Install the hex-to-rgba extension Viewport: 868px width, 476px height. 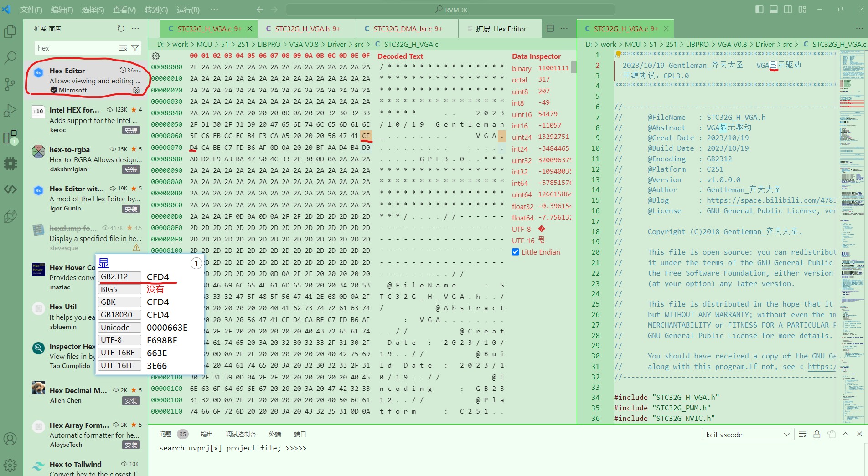pos(131,169)
